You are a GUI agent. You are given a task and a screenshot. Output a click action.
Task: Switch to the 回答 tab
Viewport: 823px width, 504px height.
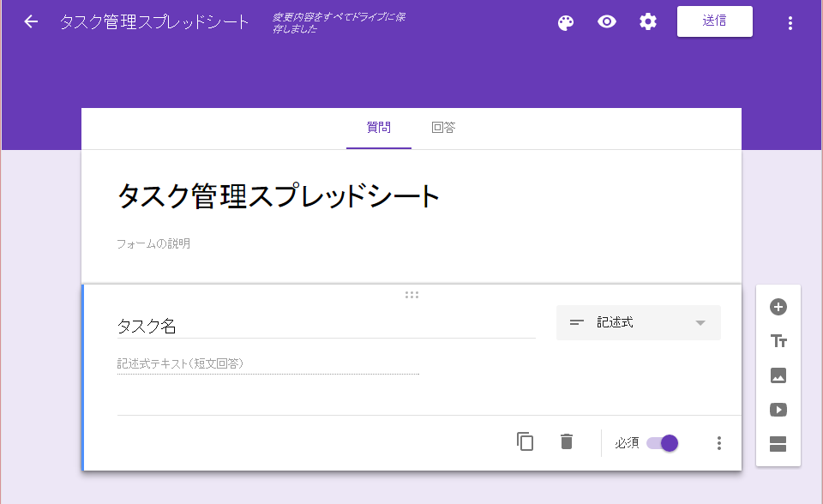[443, 128]
